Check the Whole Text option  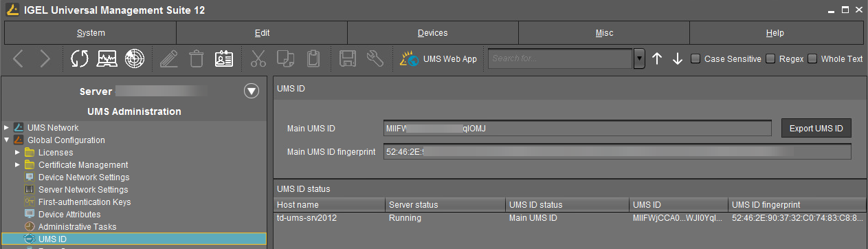[813, 59]
